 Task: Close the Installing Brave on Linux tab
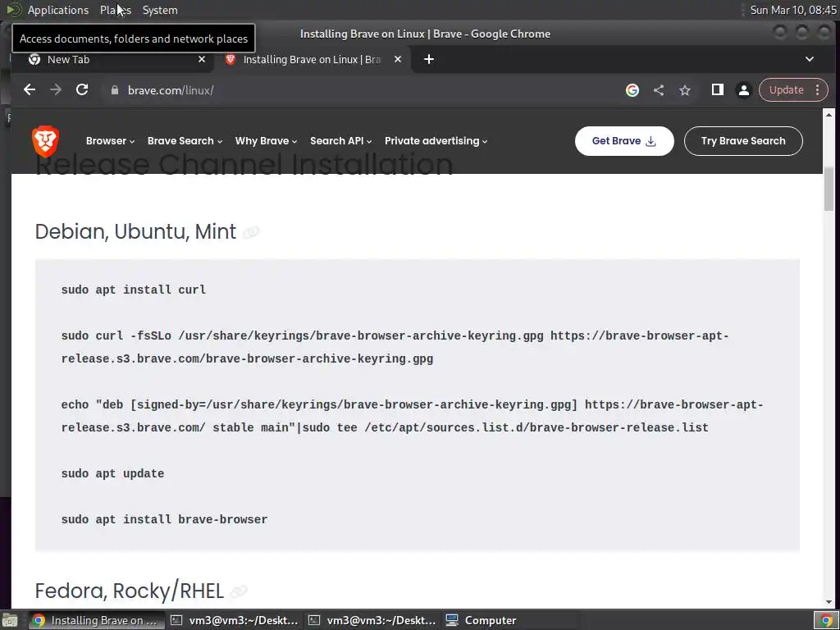(398, 59)
